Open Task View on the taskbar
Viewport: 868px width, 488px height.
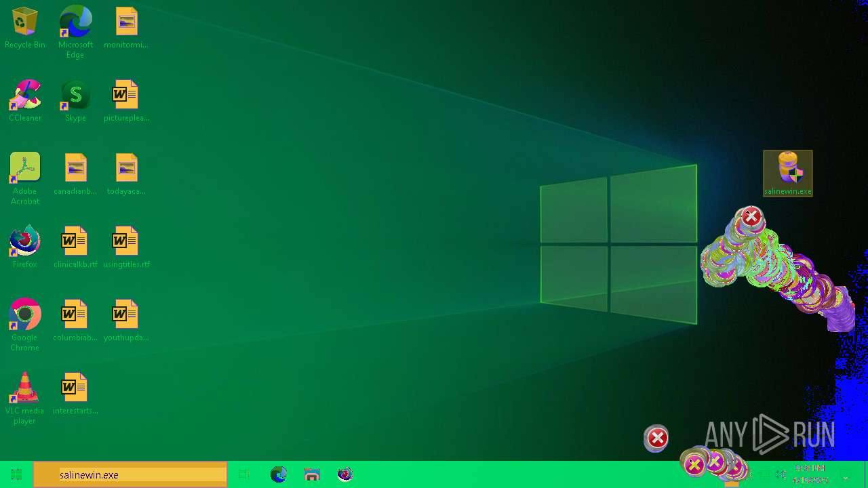(244, 474)
